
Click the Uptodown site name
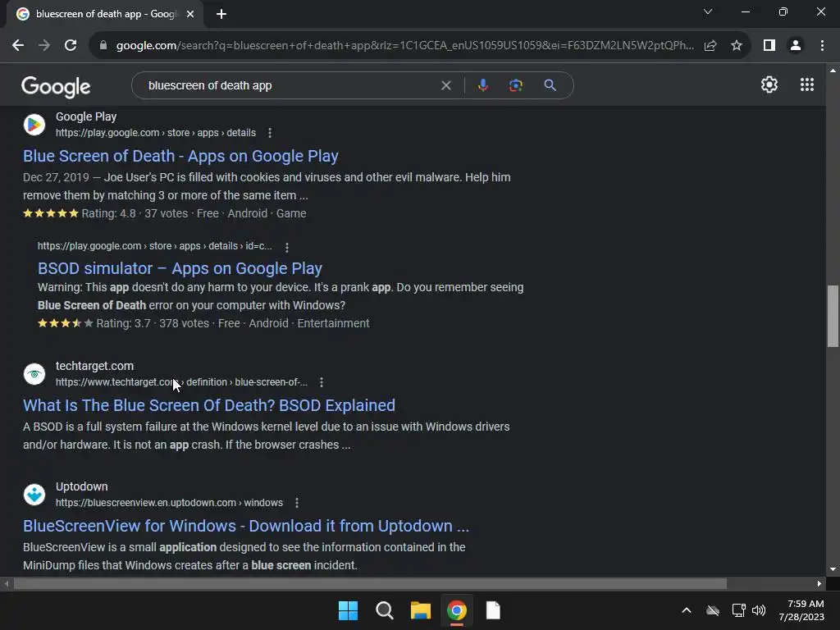click(81, 487)
